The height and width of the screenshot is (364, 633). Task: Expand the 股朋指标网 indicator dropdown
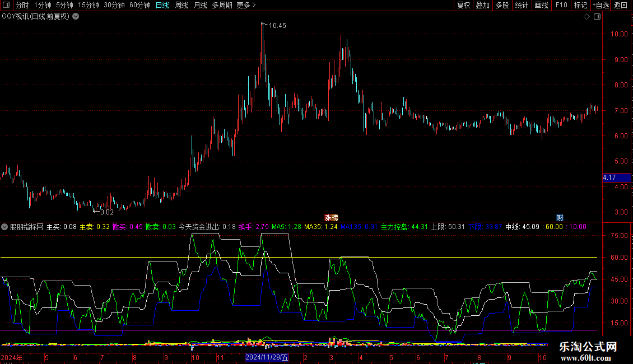click(4, 227)
